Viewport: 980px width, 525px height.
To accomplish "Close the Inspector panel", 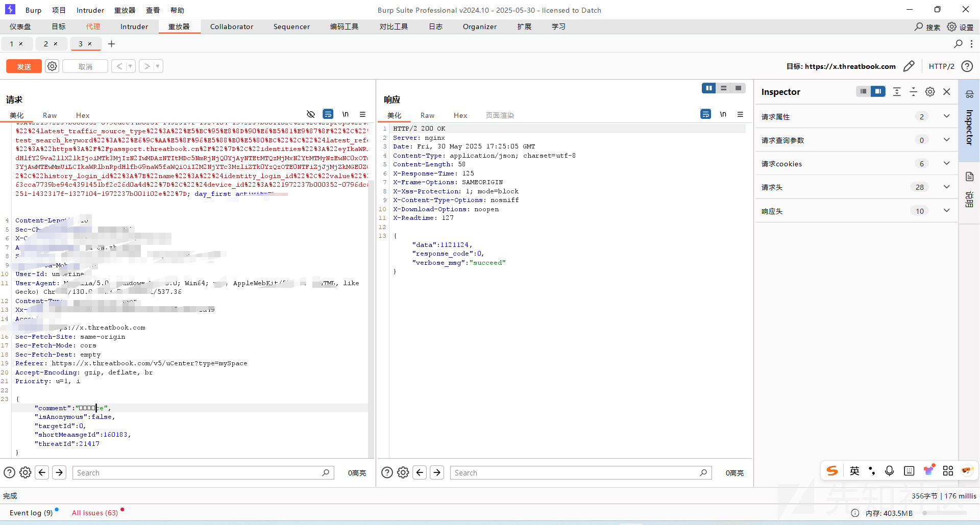I will coord(947,91).
